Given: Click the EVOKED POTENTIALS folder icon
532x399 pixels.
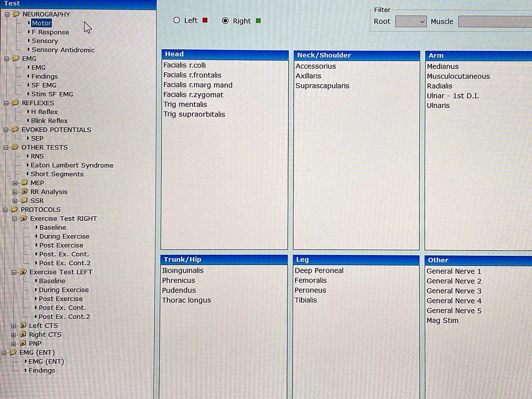Looking at the screenshot, I should click(x=15, y=129).
